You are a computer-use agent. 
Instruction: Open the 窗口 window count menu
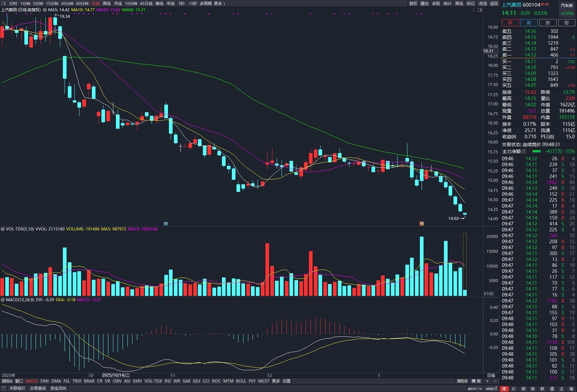(19, 381)
